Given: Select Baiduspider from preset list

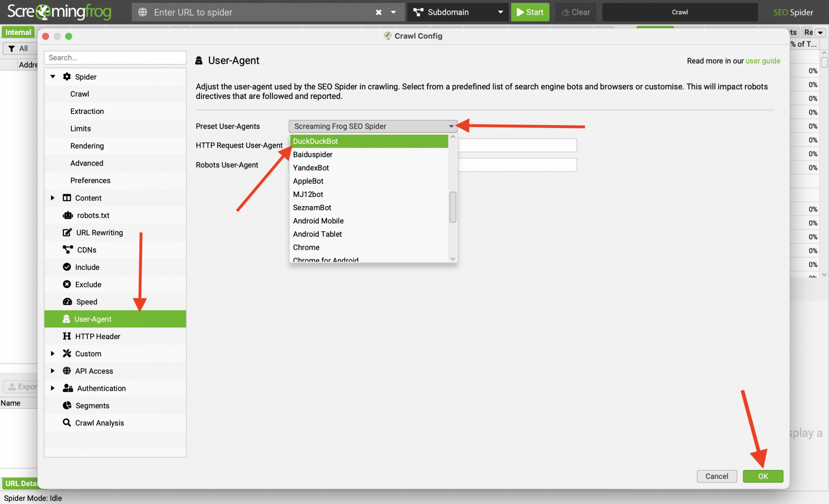Looking at the screenshot, I should point(369,155).
